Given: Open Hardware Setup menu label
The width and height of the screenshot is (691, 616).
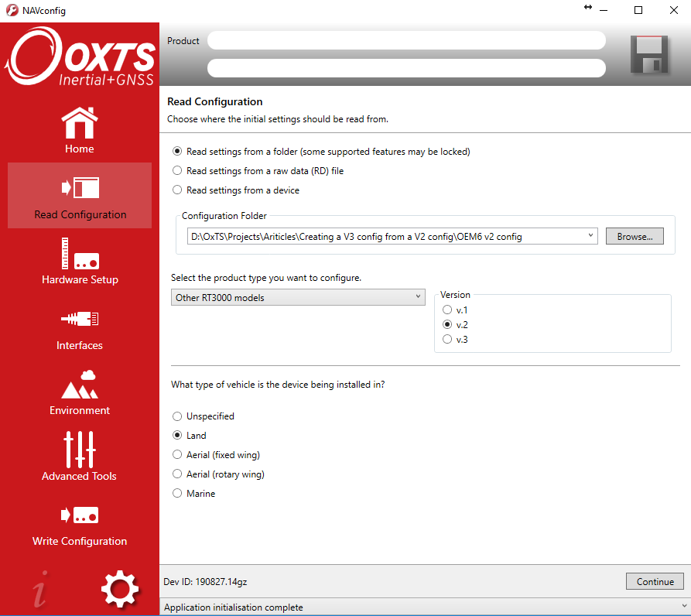Looking at the screenshot, I should click(80, 280).
